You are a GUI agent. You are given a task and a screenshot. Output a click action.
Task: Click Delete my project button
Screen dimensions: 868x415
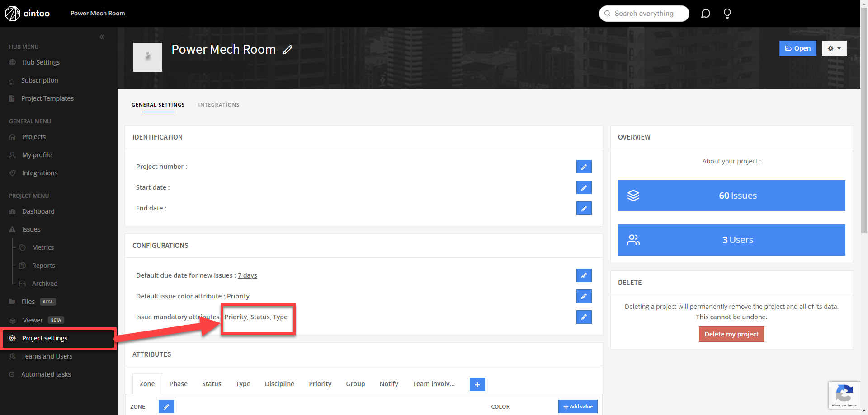(x=731, y=334)
